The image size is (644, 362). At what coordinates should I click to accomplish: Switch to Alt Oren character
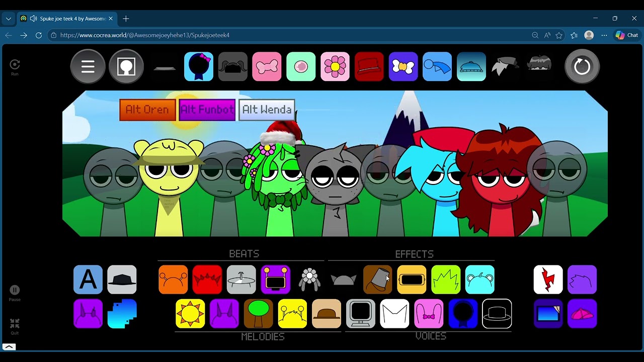147,110
